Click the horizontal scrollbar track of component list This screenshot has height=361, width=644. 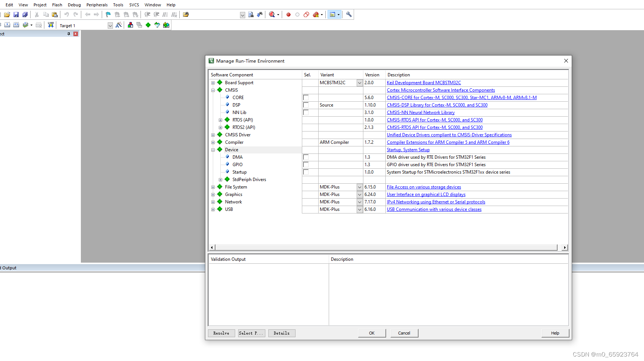[386, 247]
